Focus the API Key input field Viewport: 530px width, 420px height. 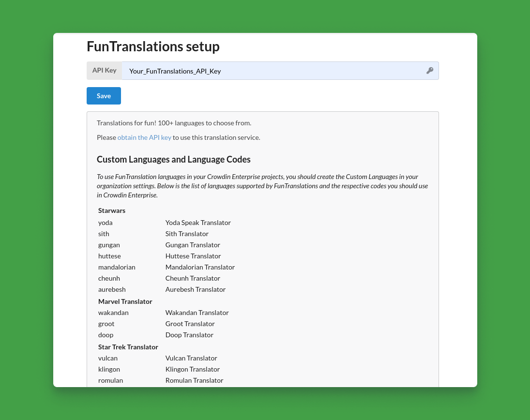pos(280,71)
